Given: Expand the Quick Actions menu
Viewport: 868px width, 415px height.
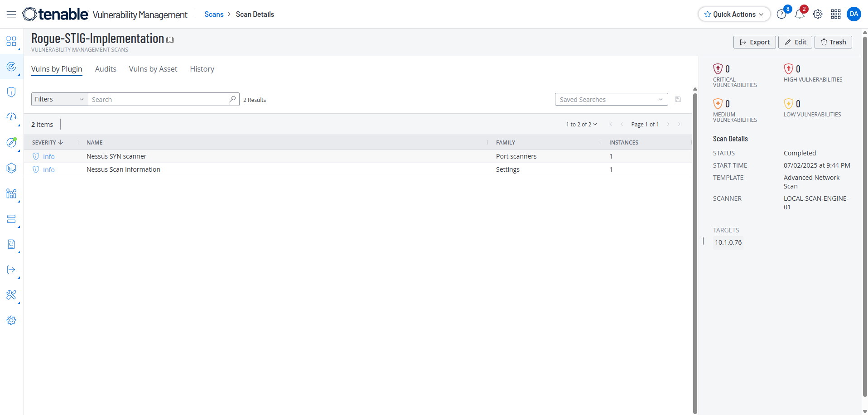Looking at the screenshot, I should pyautogui.click(x=734, y=14).
